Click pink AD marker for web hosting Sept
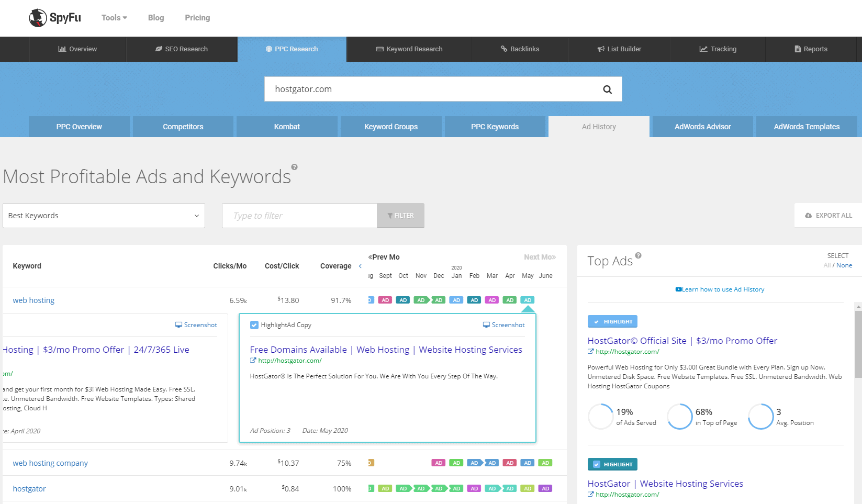The height and width of the screenshot is (504, 862). pyautogui.click(x=385, y=300)
